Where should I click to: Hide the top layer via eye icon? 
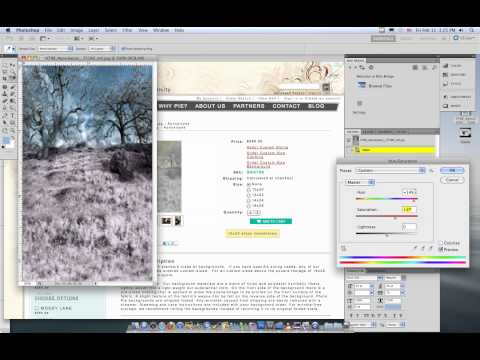click(349, 140)
